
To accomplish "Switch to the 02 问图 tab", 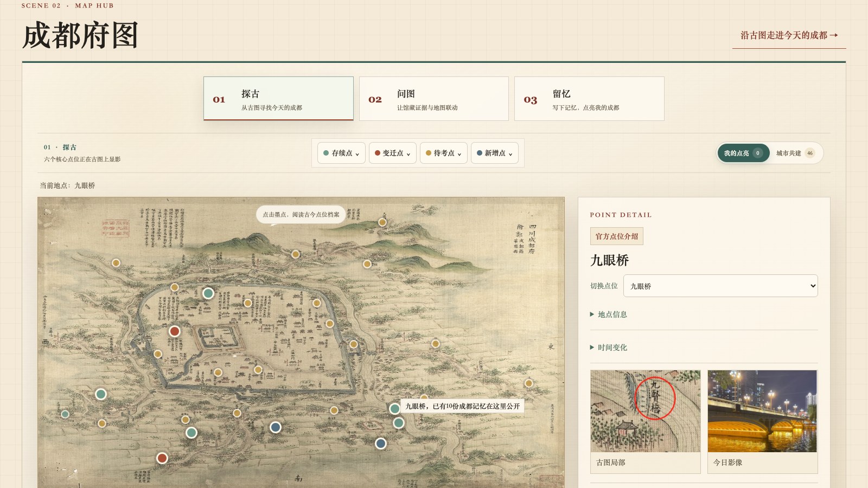I will click(x=434, y=99).
